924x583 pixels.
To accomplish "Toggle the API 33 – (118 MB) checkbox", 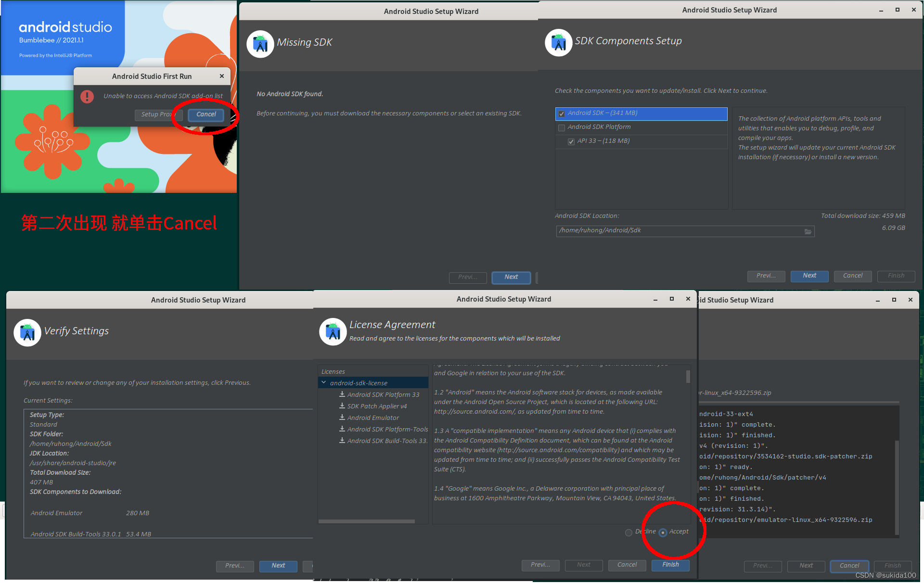I will click(x=571, y=142).
